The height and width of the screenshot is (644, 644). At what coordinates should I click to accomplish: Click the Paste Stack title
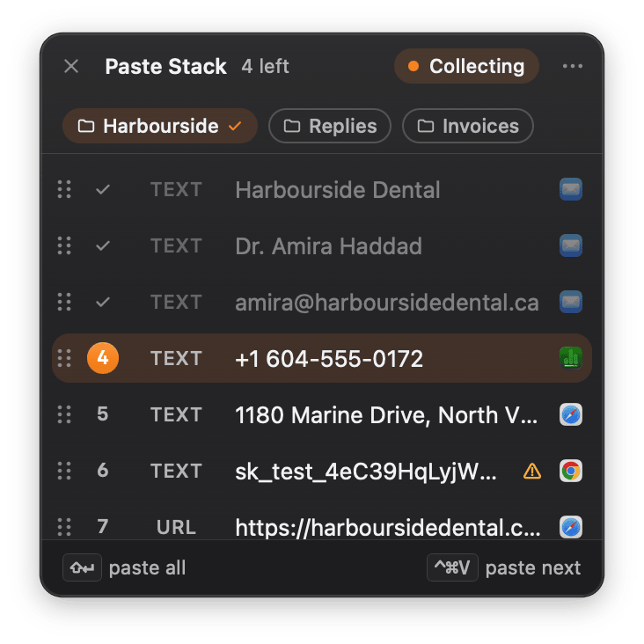tap(165, 67)
